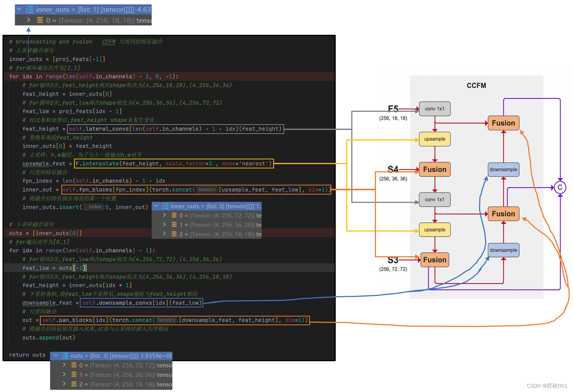Click the 'feat_height = inner_outs[0]' line
This screenshot has height=392, width=573.
67,94
